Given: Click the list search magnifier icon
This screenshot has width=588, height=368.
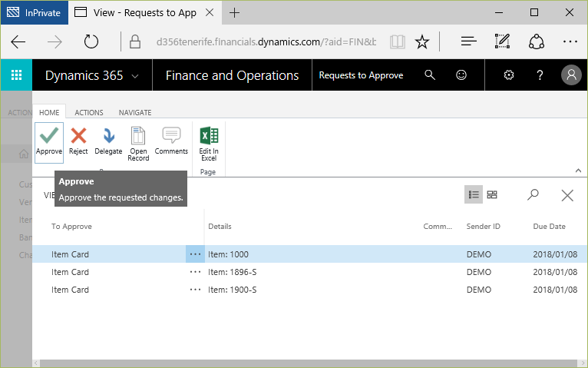Looking at the screenshot, I should click(533, 194).
